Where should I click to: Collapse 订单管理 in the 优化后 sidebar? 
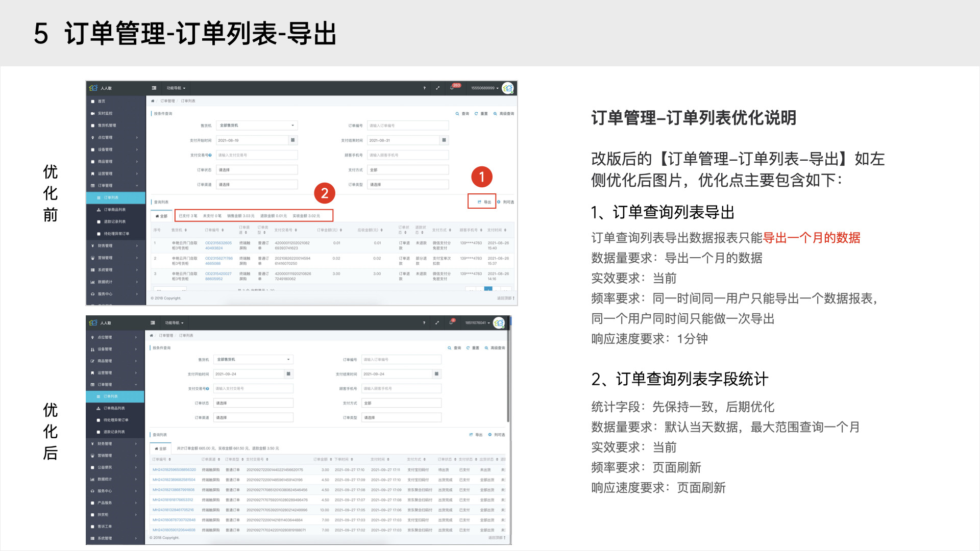115,385
